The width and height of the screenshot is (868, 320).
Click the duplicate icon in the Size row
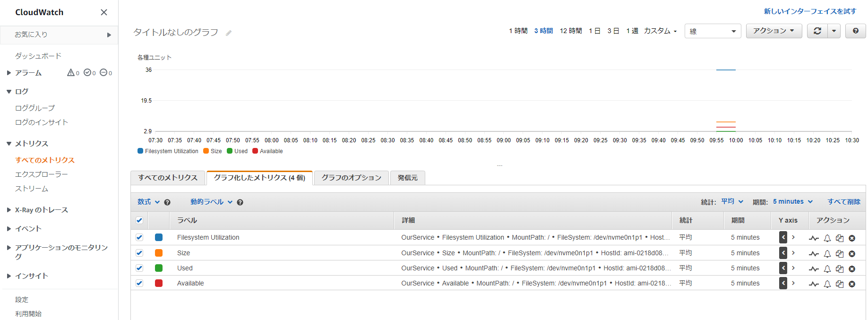(x=839, y=254)
